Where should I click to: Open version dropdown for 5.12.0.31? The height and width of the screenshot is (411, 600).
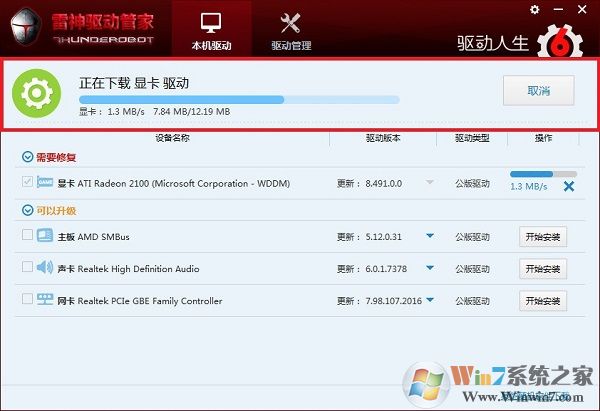tap(430, 236)
